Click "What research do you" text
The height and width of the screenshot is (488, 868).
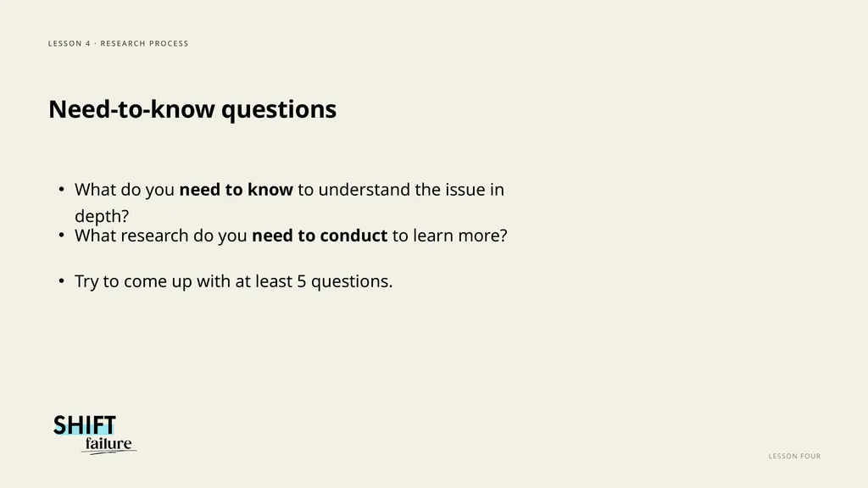tap(160, 236)
